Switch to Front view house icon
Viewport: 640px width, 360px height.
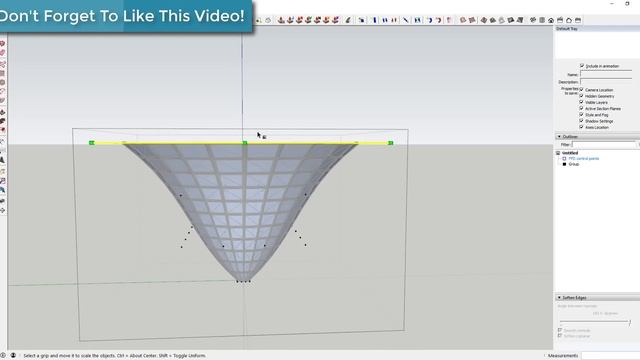(x=551, y=20)
